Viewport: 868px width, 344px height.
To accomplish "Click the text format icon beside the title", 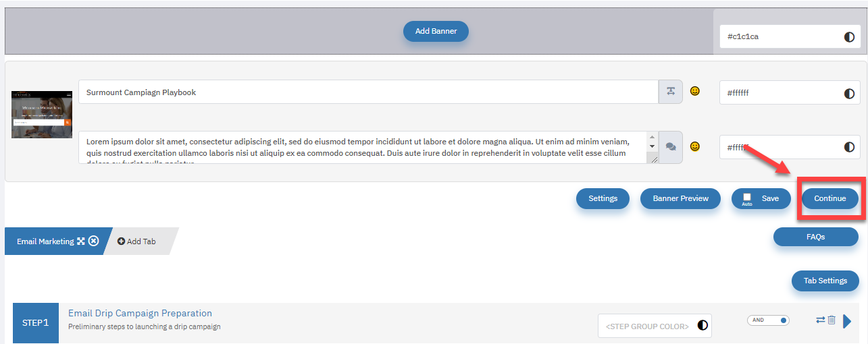I will [671, 92].
